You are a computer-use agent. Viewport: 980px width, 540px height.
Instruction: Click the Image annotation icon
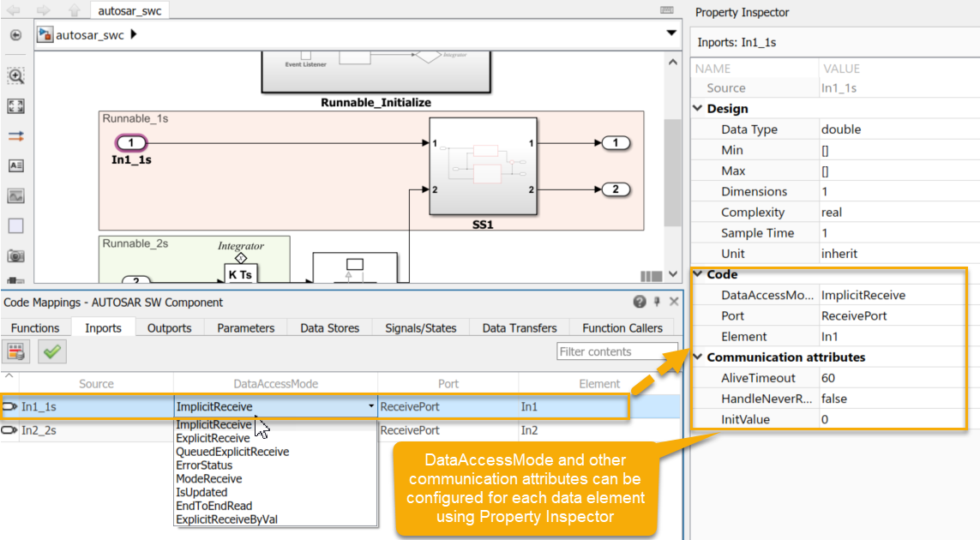15,196
